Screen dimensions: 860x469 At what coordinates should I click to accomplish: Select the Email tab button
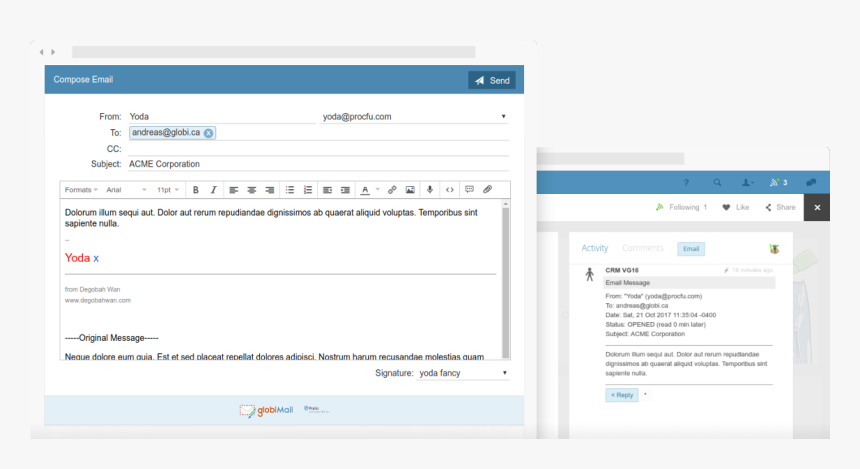click(x=691, y=248)
